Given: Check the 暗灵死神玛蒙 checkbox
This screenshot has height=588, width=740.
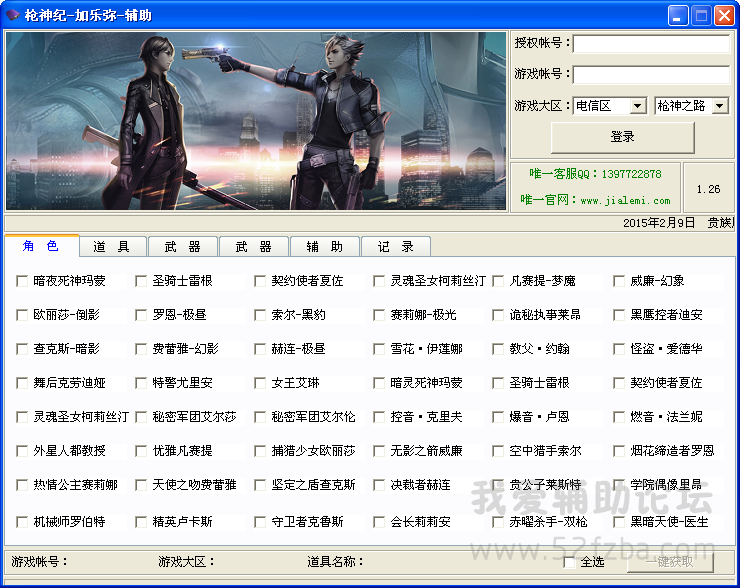Looking at the screenshot, I should click(378, 383).
